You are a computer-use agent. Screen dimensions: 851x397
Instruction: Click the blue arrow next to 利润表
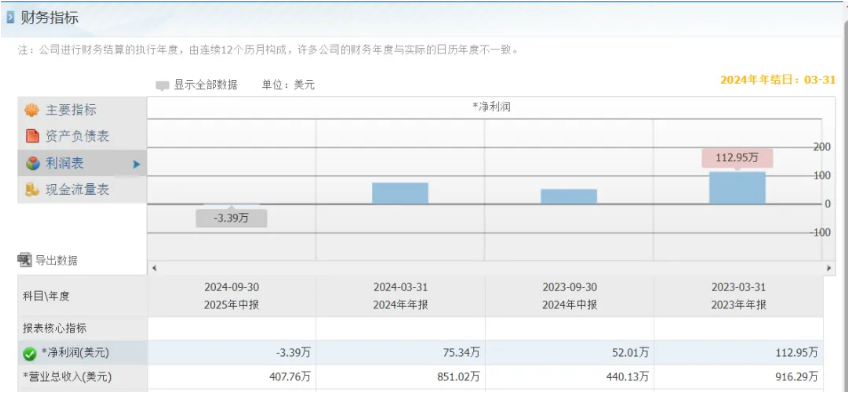[x=136, y=164]
